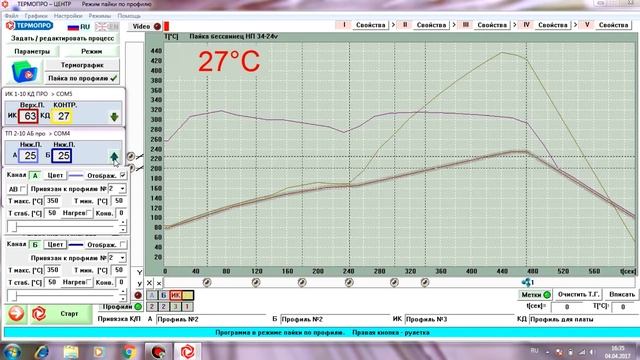Open Internet Explorer from taskbar

pyautogui.click(x=41, y=351)
